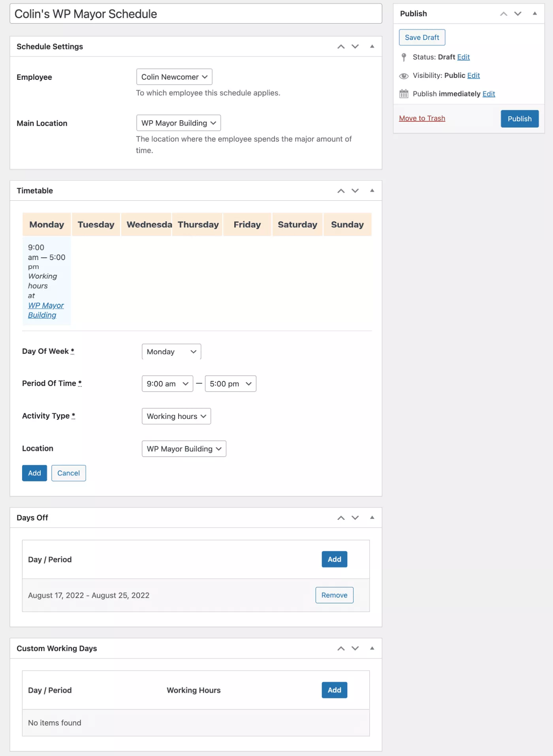Add the timetable period
The height and width of the screenshot is (756, 553).
point(34,473)
